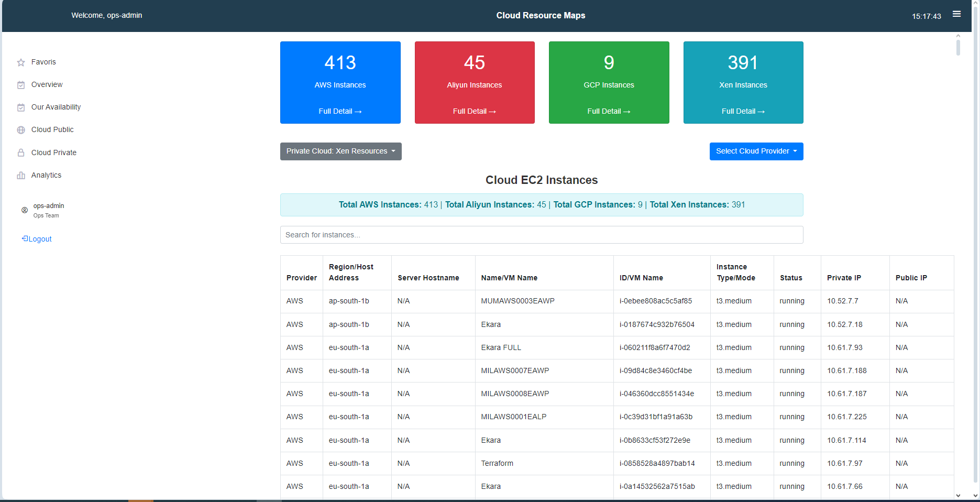Click the Favoris star icon
980x502 pixels.
tap(21, 62)
